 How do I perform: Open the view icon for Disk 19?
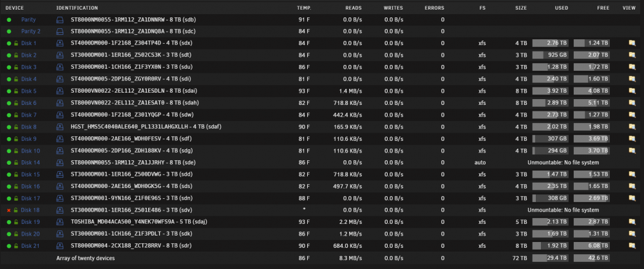pos(632,222)
